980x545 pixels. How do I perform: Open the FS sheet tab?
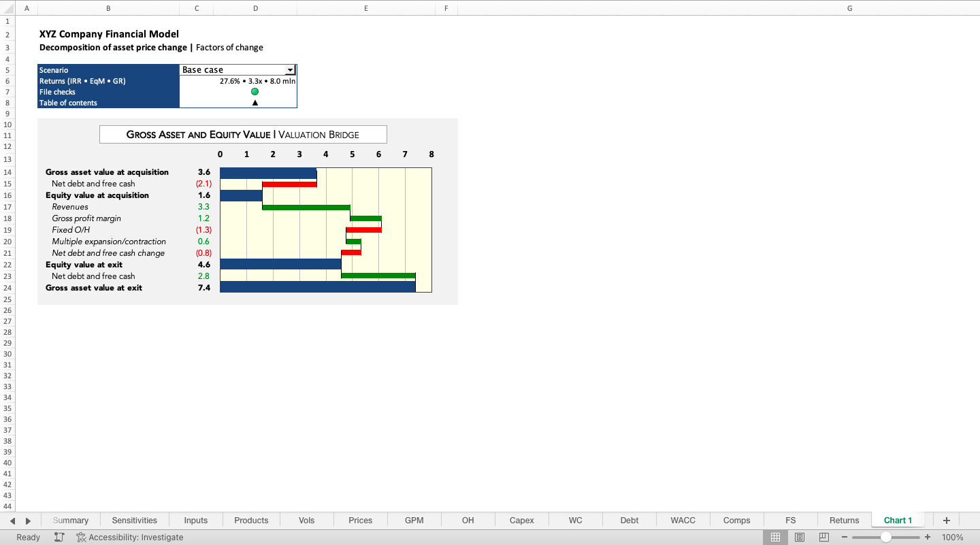tap(790, 521)
